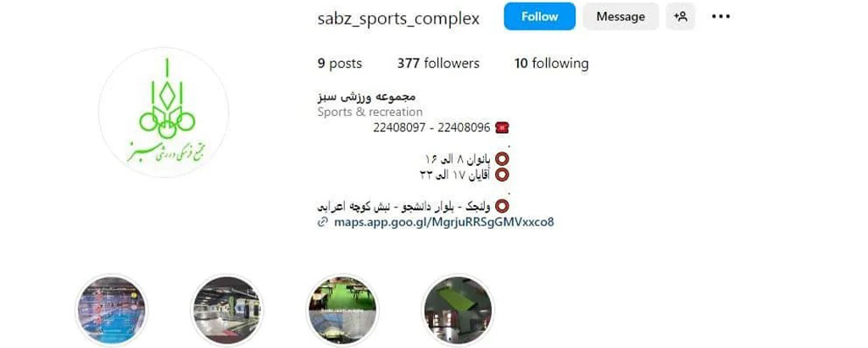Click the Persian profile name مجموعه ورزشی سبز
This screenshot has height=348, width=868.
366,97
